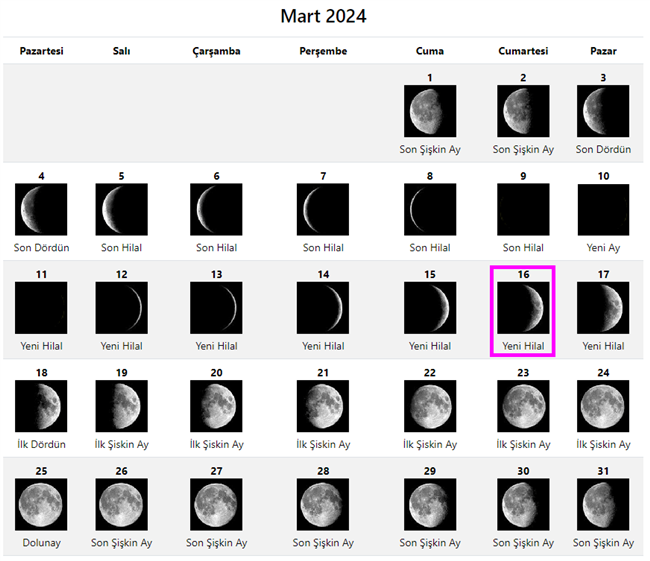Click the moon image for March 2
The height and width of the screenshot is (561, 650).
point(523,111)
